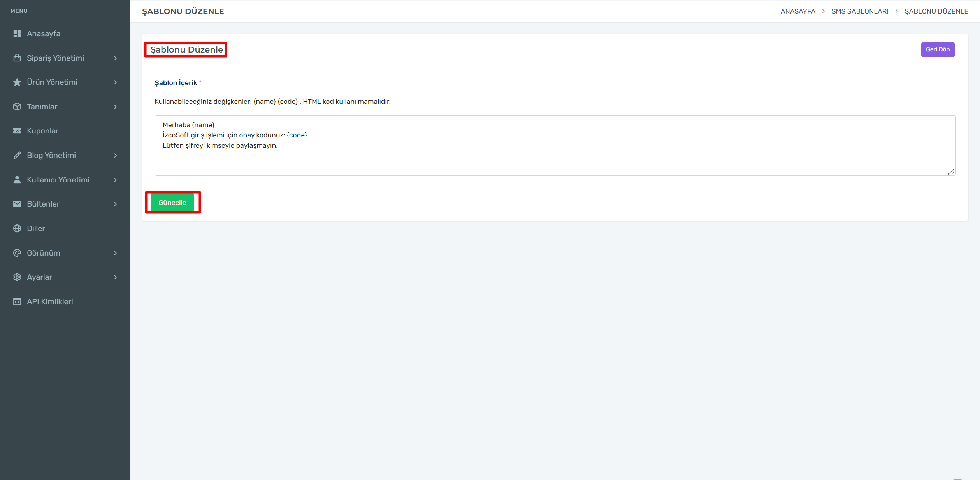
Task: Click the API Kimlikleri code icon
Action: pyautogui.click(x=17, y=301)
